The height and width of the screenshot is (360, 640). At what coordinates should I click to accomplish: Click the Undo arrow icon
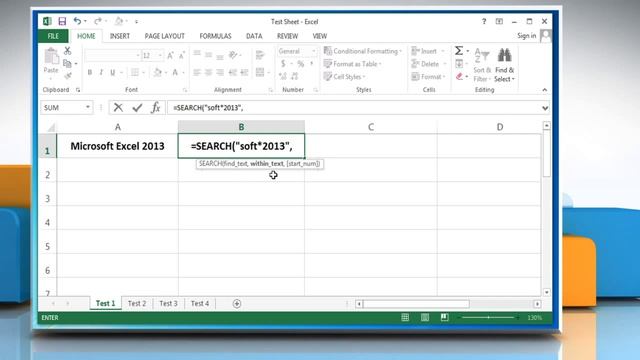click(77, 21)
